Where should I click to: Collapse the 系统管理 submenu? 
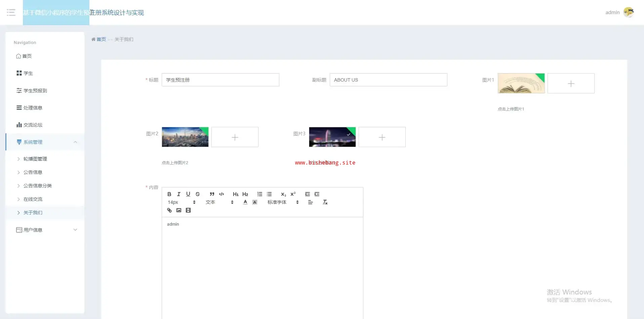(45, 142)
